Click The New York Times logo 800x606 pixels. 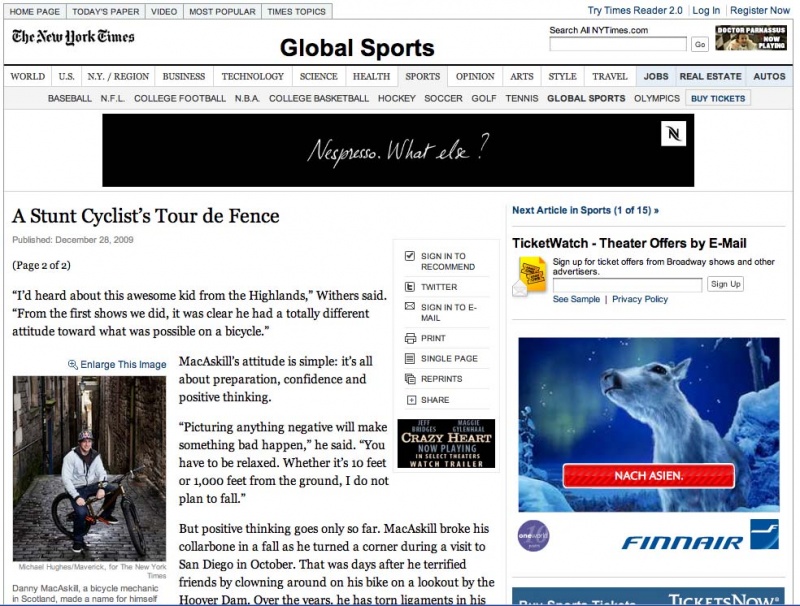point(73,37)
